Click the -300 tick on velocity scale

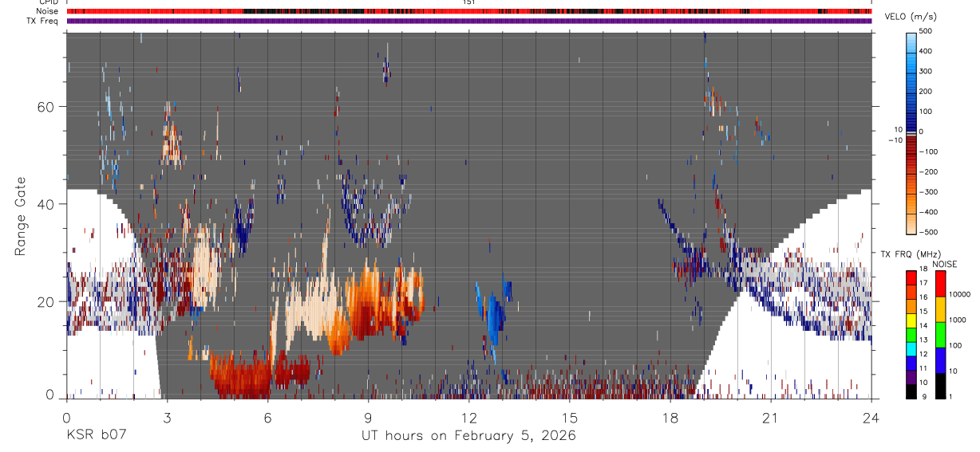[927, 192]
